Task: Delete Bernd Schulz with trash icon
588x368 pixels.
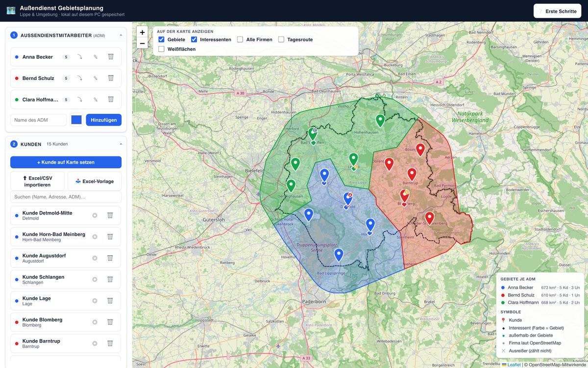Action: [x=111, y=78]
